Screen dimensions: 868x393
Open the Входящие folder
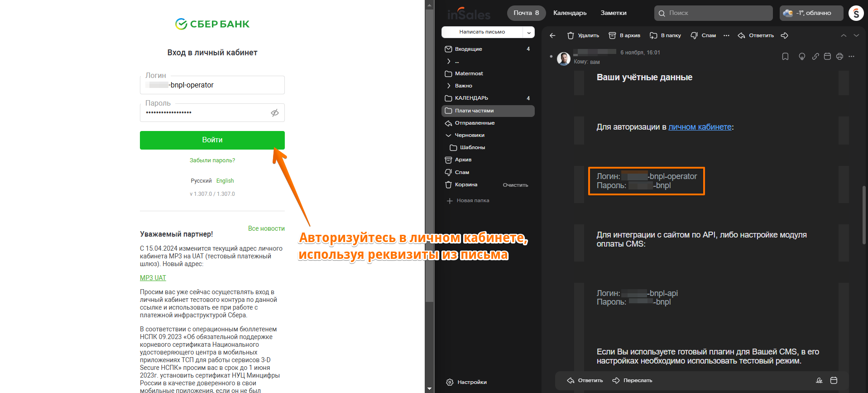(x=488, y=49)
